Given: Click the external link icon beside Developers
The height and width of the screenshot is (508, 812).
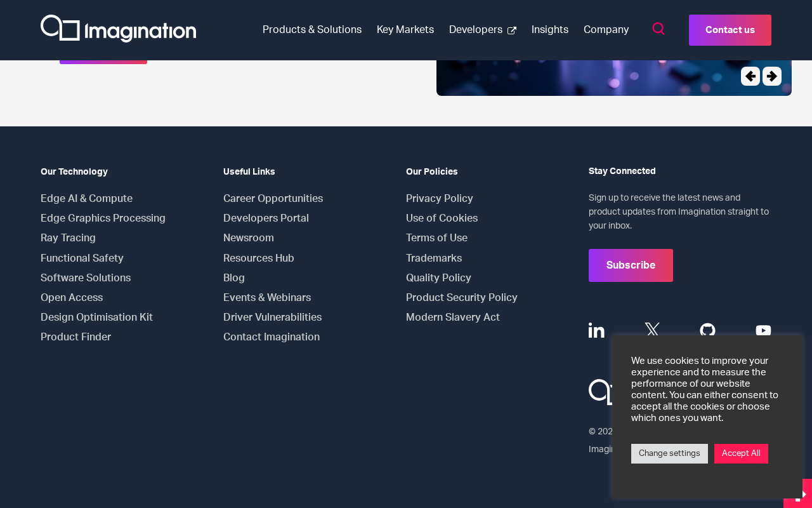Looking at the screenshot, I should [512, 30].
